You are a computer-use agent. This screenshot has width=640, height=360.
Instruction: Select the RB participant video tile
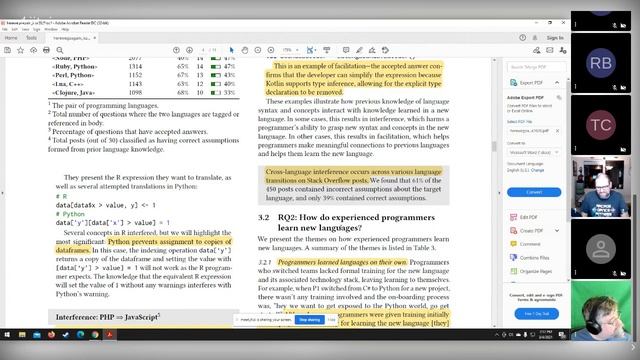coord(600,63)
